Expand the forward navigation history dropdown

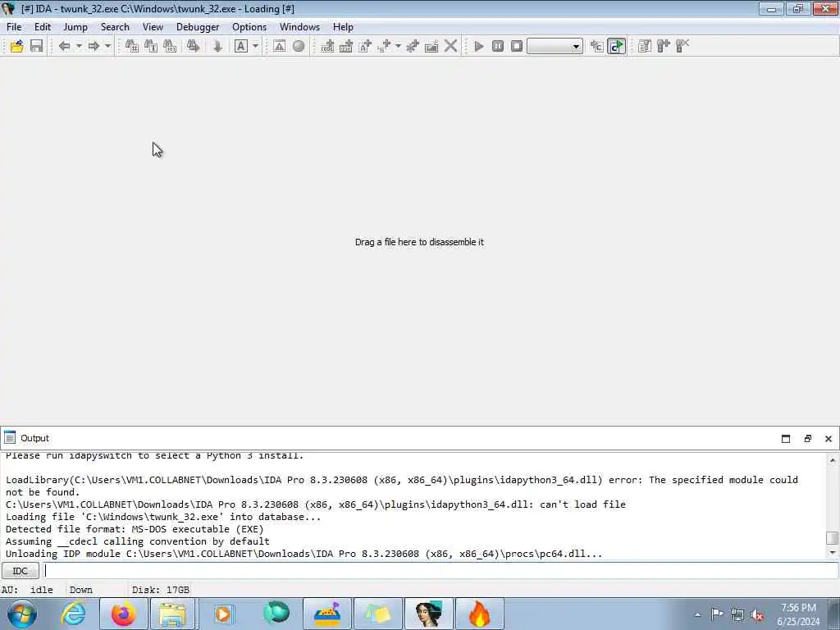pyautogui.click(x=107, y=46)
